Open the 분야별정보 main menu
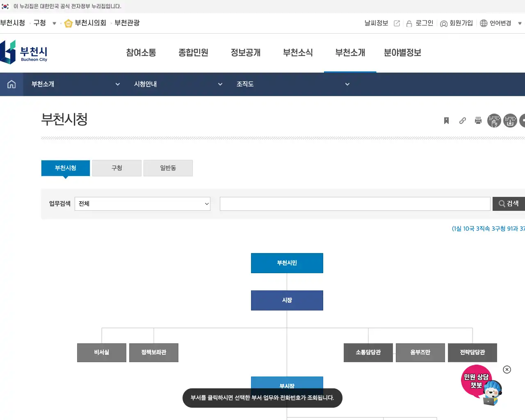This screenshot has height=420, width=525. tap(402, 52)
